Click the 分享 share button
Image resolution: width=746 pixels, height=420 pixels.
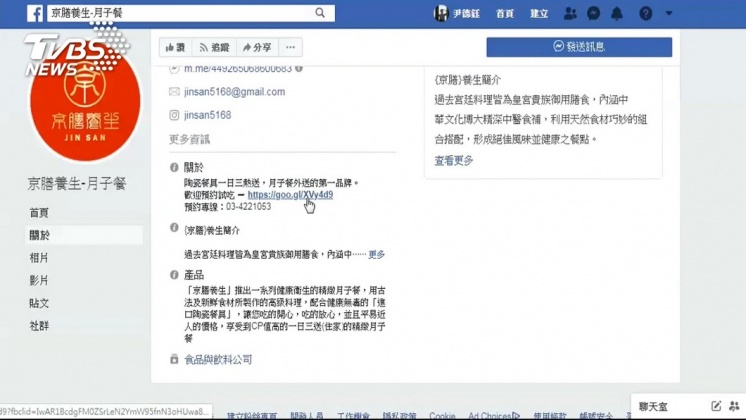pos(257,47)
